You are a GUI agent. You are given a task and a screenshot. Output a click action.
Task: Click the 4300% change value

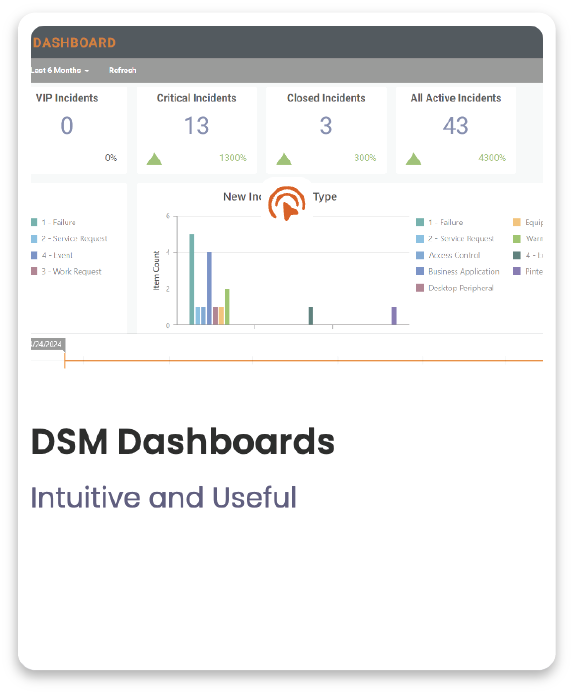click(x=492, y=158)
